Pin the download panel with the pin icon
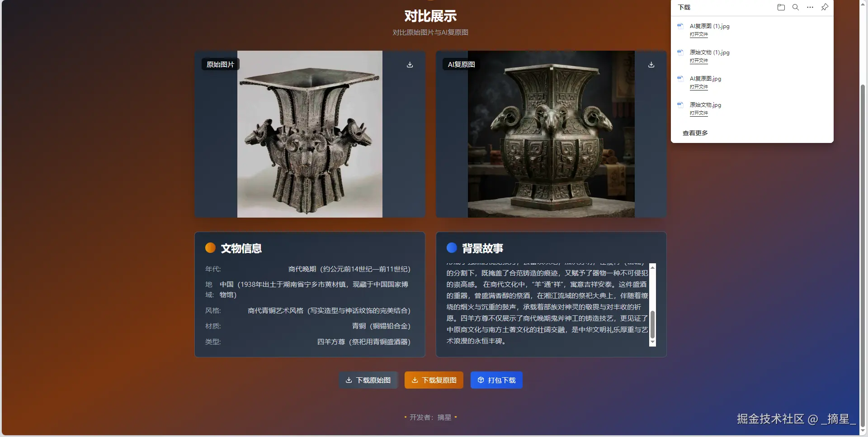Screen dimensions: 868x437 (825, 7)
